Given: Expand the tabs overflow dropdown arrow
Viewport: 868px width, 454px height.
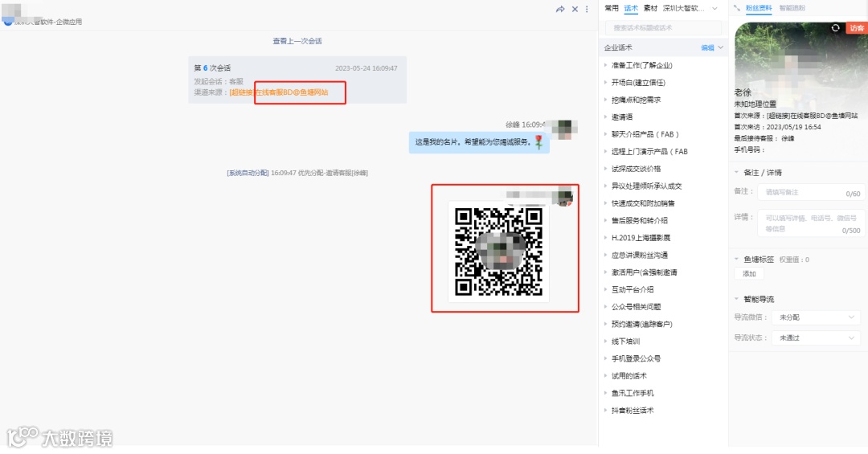Looking at the screenshot, I should click(714, 8).
